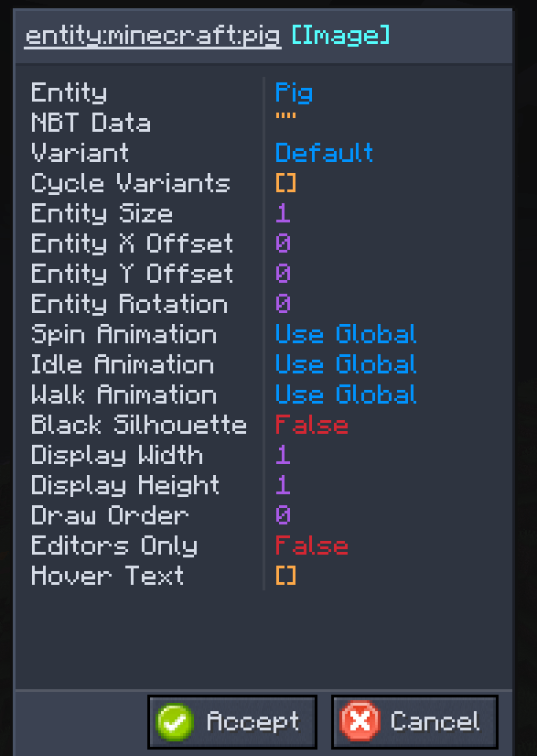The height and width of the screenshot is (756, 537).
Task: Edit the NBT Data empty string value
Action: coord(285,116)
